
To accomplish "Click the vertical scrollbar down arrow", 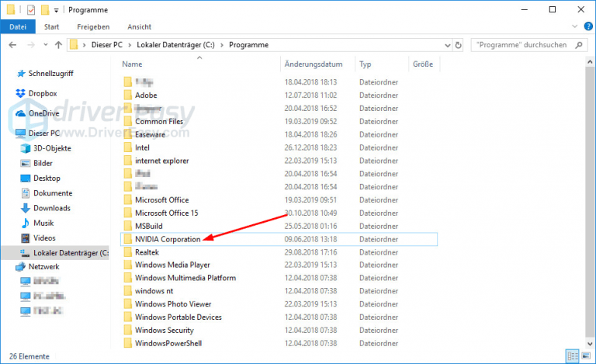I will coord(590,344).
